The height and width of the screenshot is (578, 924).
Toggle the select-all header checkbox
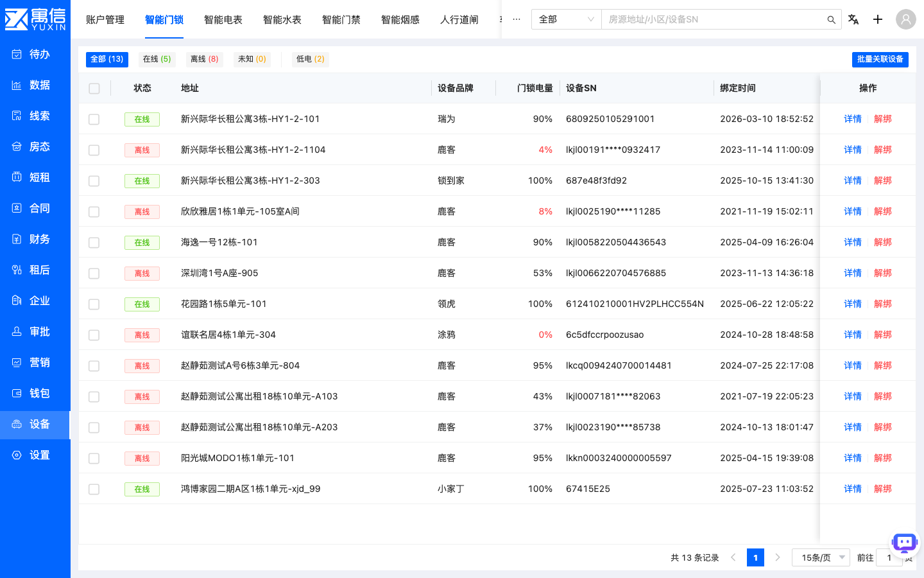(x=94, y=89)
